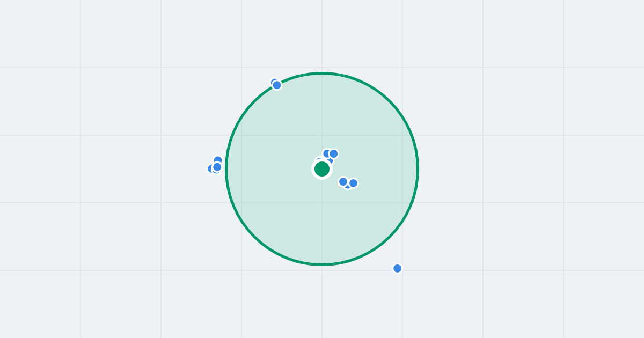Select the topmost dot in the left outside cluster

[218, 160]
